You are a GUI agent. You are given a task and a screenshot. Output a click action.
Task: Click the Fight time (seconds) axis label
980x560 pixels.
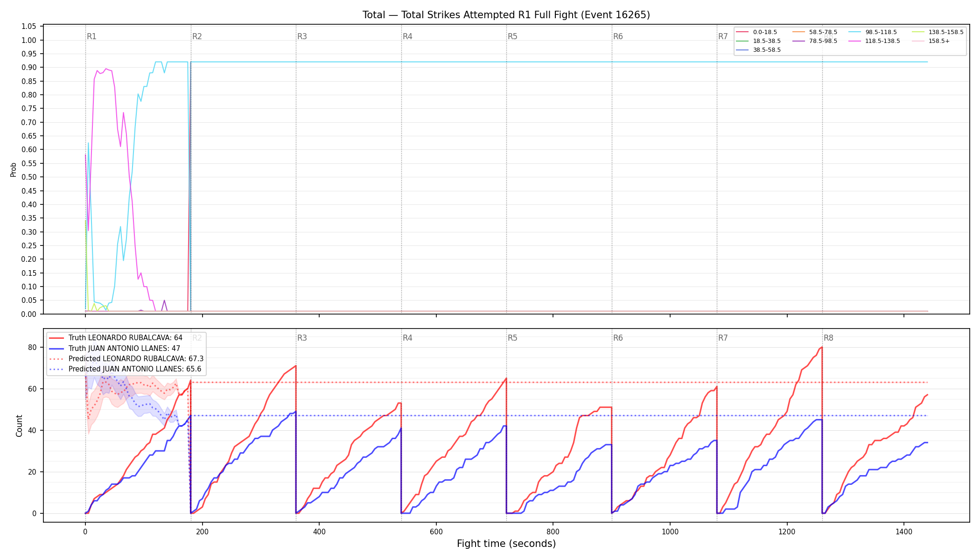(x=506, y=544)
